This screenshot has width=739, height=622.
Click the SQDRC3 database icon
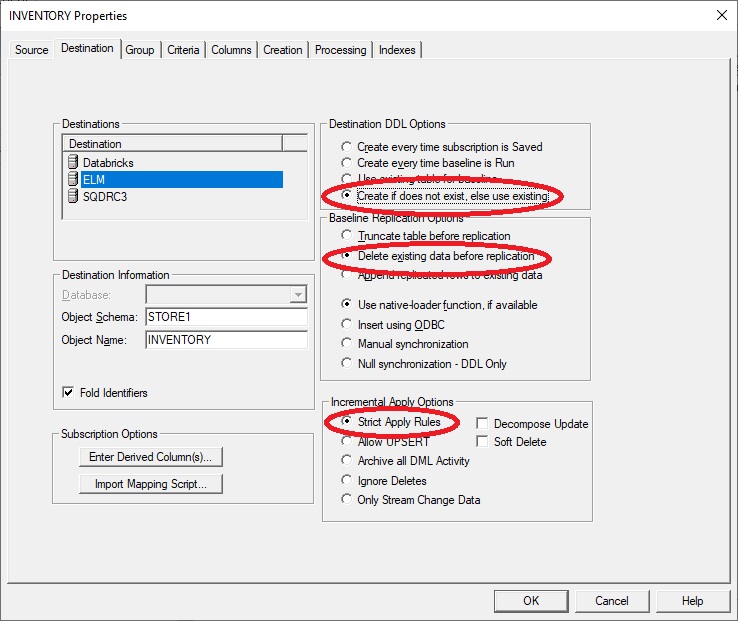72,196
